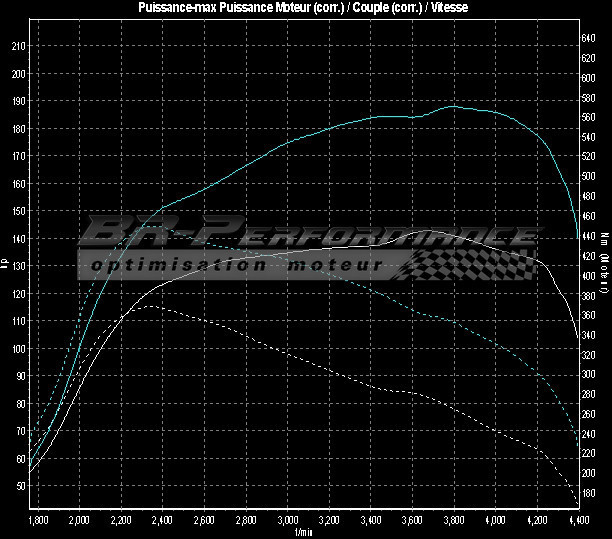Click the 210 value on the left axis

pyautogui.click(x=19, y=46)
